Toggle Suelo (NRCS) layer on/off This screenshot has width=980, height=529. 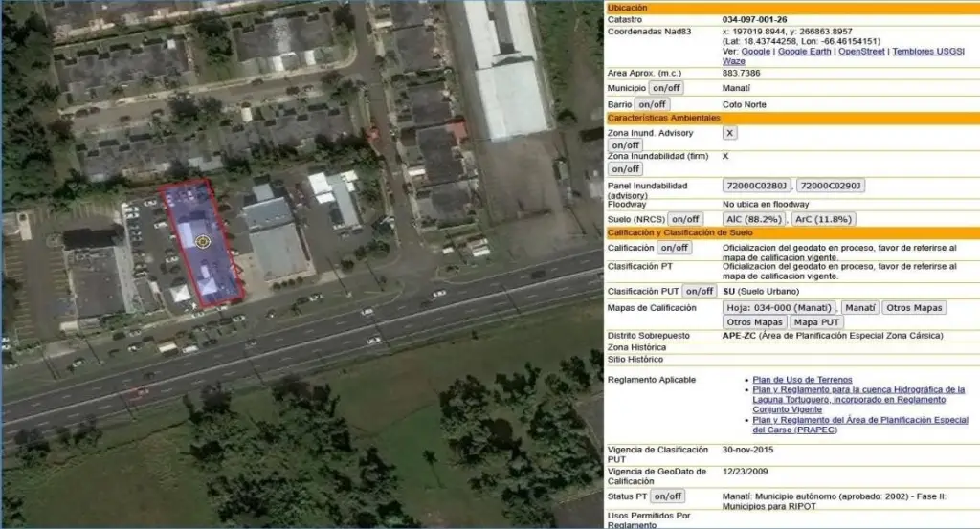coord(684,219)
